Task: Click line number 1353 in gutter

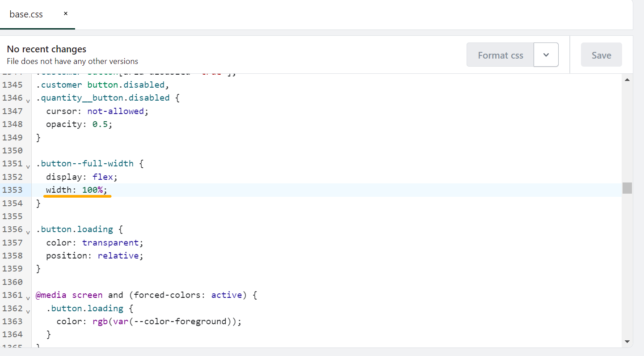Action: tap(13, 190)
